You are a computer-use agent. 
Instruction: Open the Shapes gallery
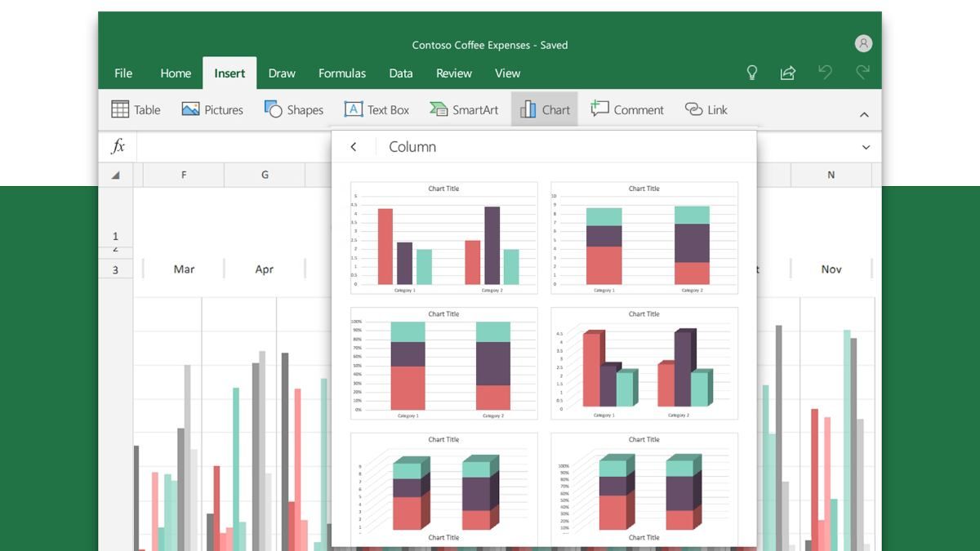(293, 109)
